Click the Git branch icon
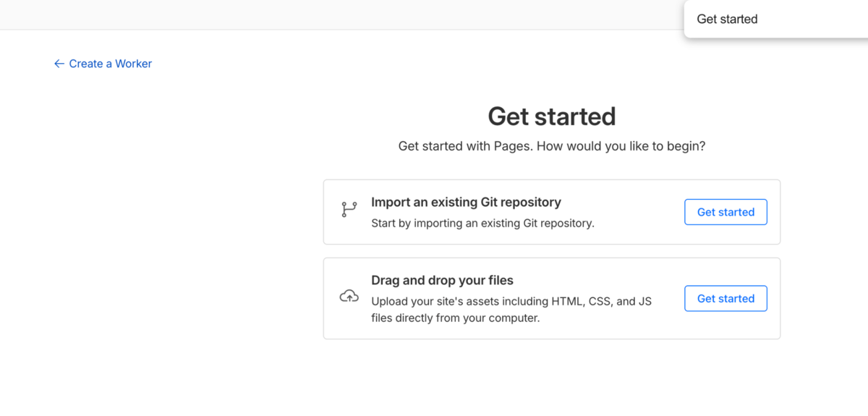Viewport: 868px width, 416px height. pyautogui.click(x=349, y=210)
